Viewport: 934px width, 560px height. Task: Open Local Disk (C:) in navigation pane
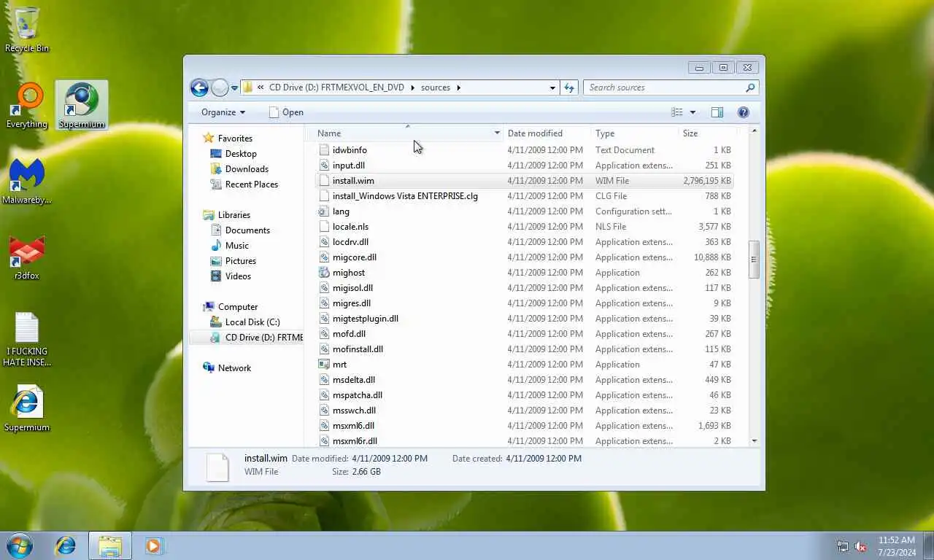245,322
